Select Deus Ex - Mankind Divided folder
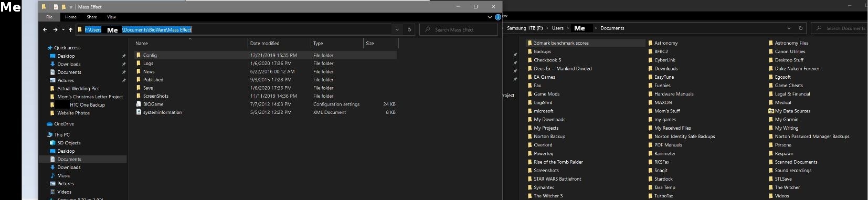Image resolution: width=868 pixels, height=200 pixels. click(x=563, y=69)
